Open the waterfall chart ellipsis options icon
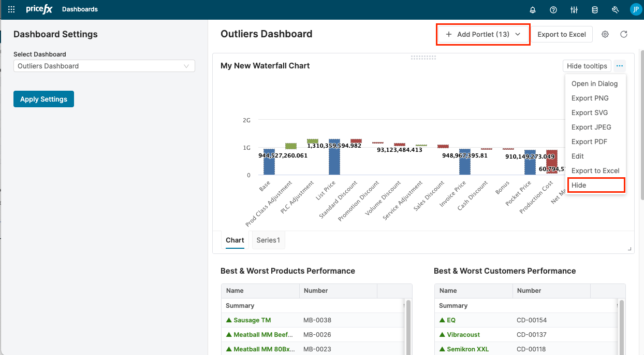Screen dimensions: 644x355 [619, 66]
